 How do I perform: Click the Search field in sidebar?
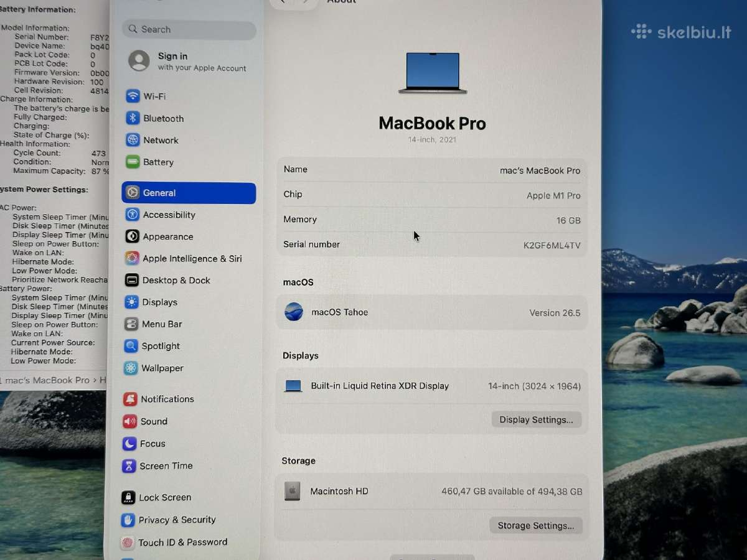click(189, 29)
